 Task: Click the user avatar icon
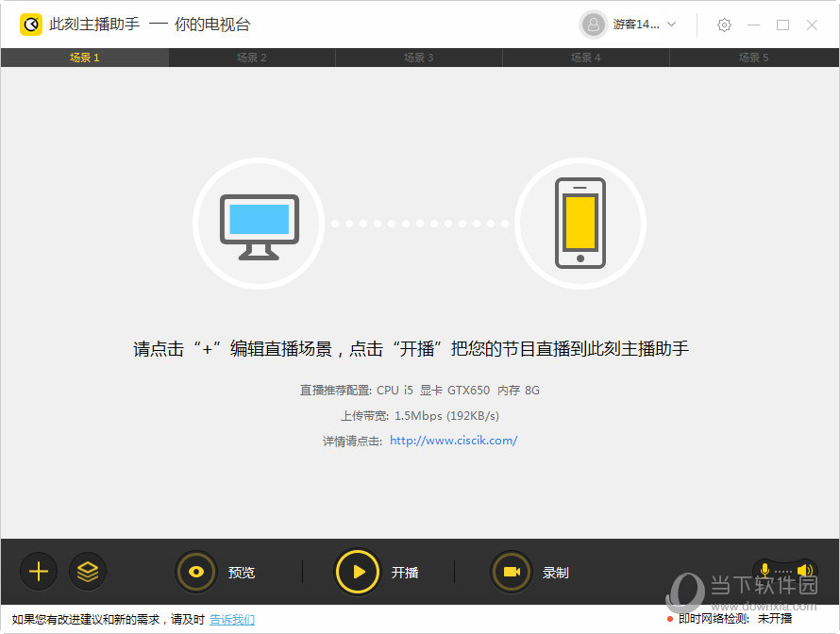pos(594,25)
